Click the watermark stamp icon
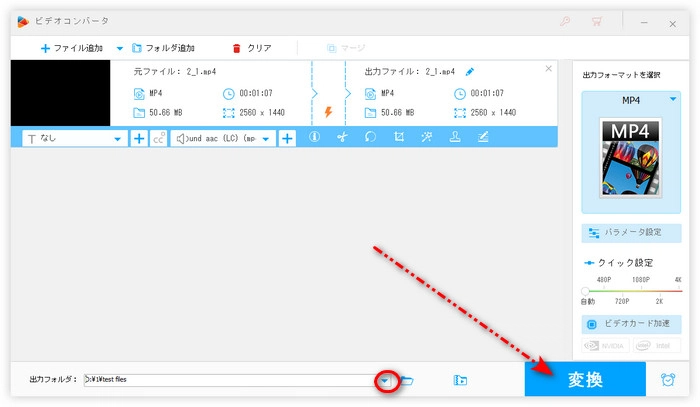This screenshot has width=700, height=407. tap(455, 139)
